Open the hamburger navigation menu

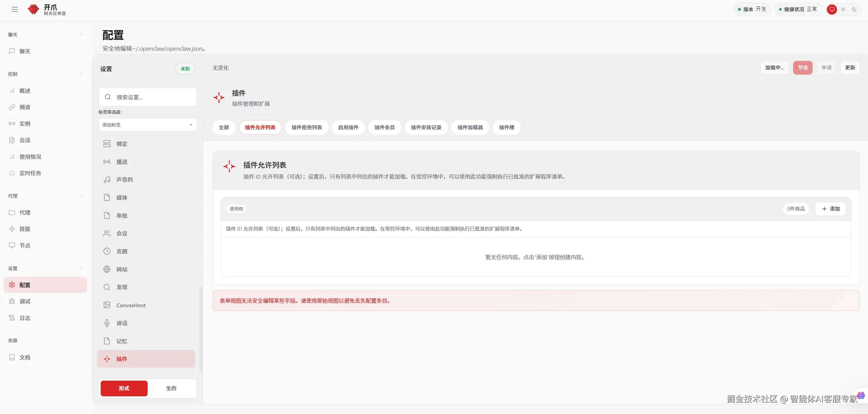tap(15, 9)
